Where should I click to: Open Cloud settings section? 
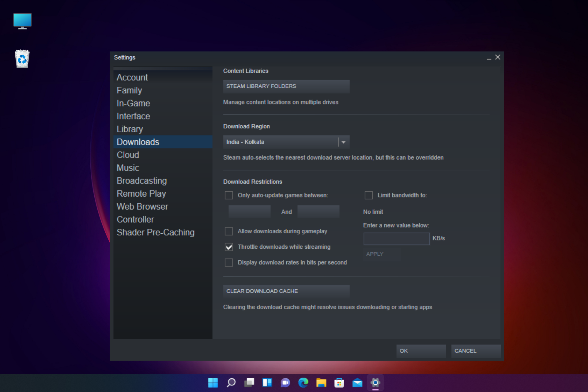[128, 155]
